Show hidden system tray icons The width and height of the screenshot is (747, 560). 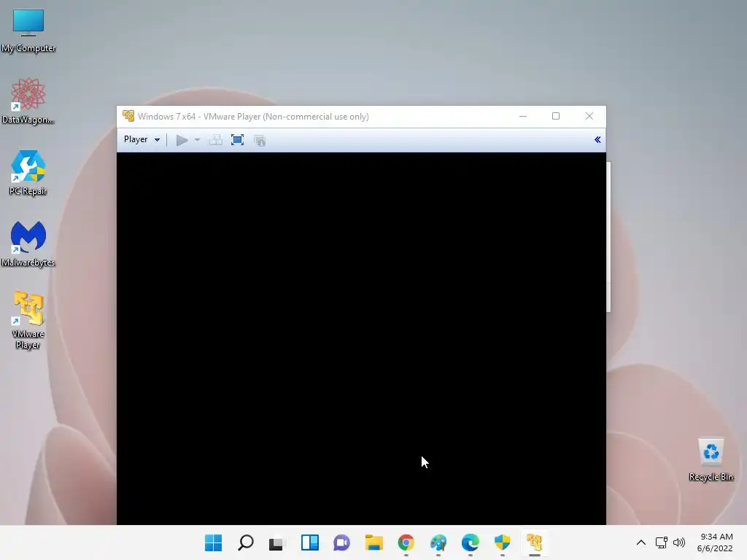tap(641, 542)
